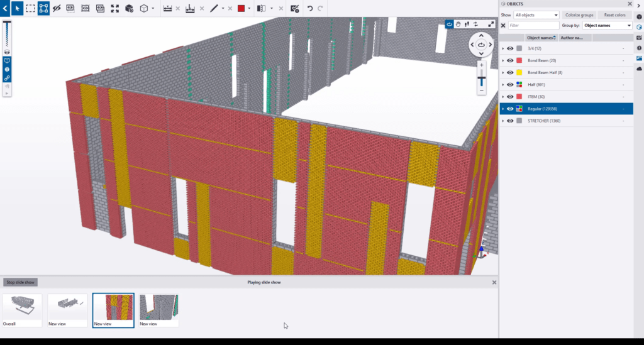This screenshot has width=644, height=345.
Task: Activate the pan hand tool
Action: 458,24
